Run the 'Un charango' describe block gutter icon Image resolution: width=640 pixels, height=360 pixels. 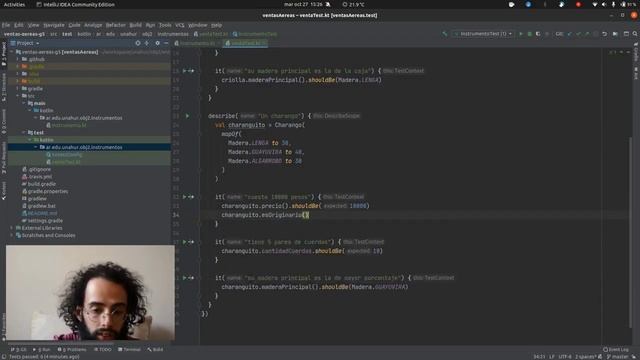pos(187,116)
